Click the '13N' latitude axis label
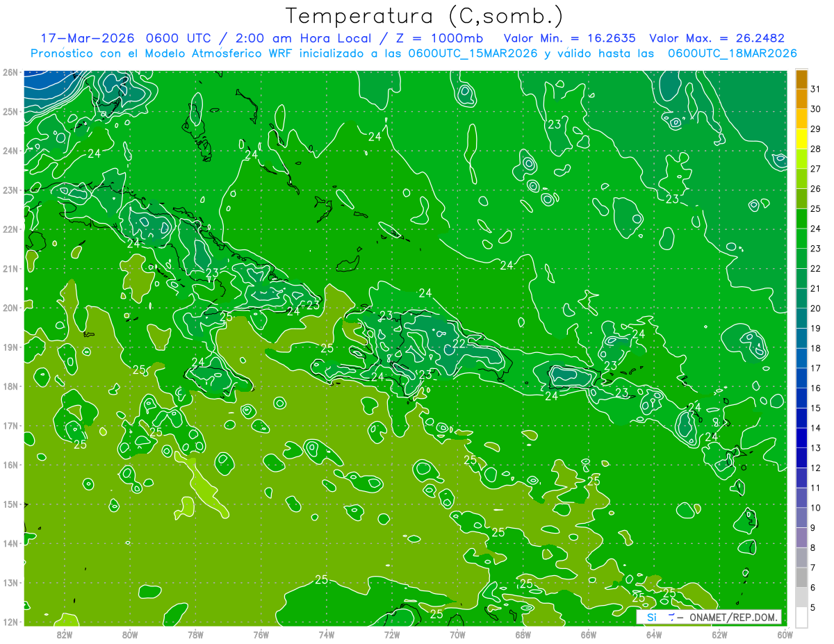This screenshot has height=644, width=834. pos(10,583)
